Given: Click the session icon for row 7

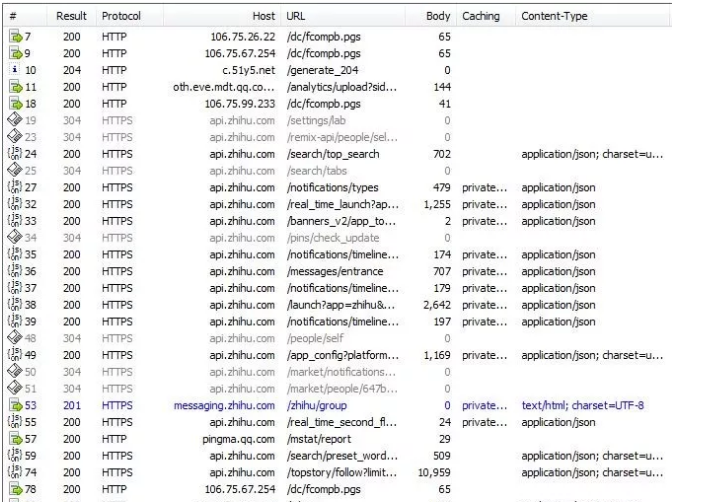Looking at the screenshot, I should [15, 37].
